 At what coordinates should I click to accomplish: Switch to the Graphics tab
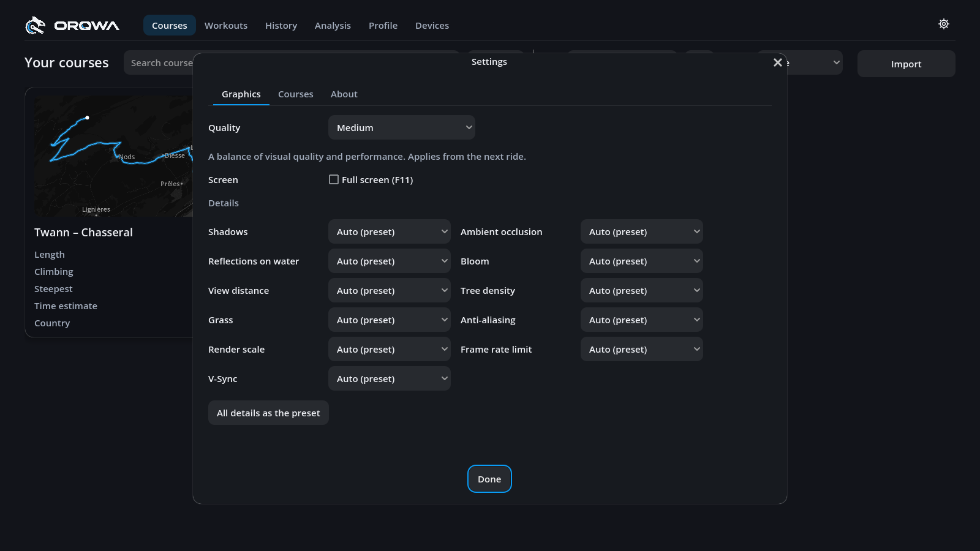pyautogui.click(x=241, y=94)
